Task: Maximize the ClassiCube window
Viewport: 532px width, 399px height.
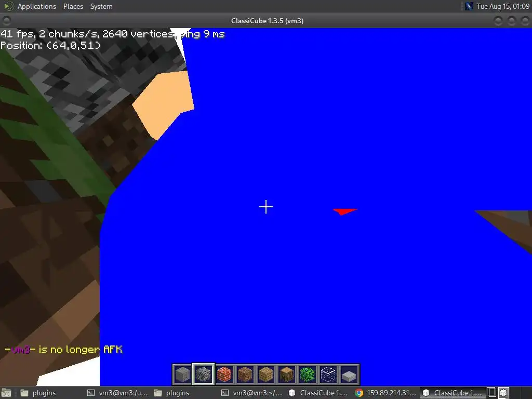Action: point(511,21)
